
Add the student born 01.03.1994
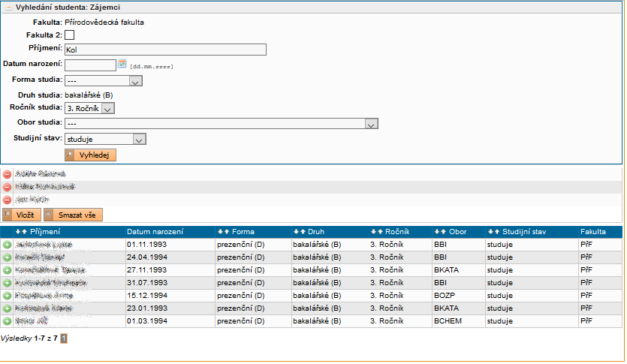[x=8, y=321]
